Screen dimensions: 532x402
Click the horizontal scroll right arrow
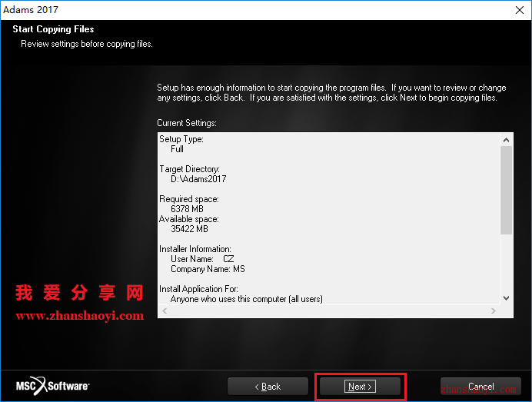pos(494,311)
